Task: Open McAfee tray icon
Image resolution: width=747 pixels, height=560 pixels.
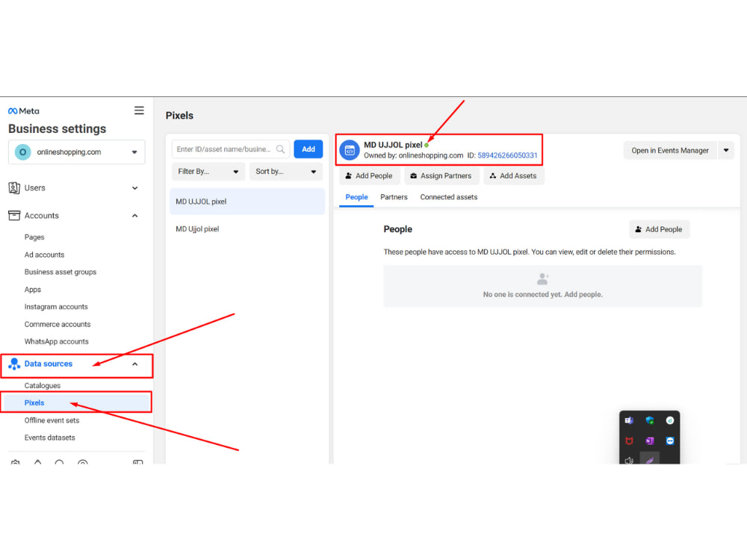Action: pos(629,441)
